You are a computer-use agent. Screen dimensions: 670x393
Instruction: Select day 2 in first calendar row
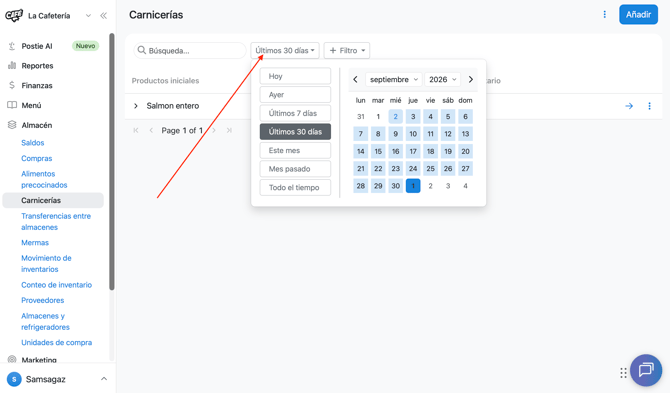[x=396, y=117]
